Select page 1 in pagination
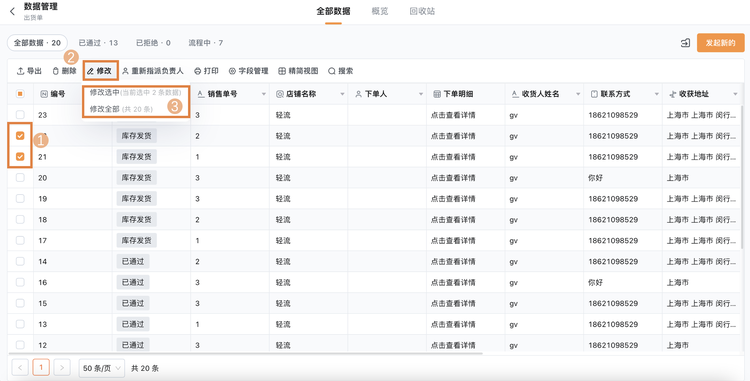750x381 pixels. pyautogui.click(x=41, y=368)
